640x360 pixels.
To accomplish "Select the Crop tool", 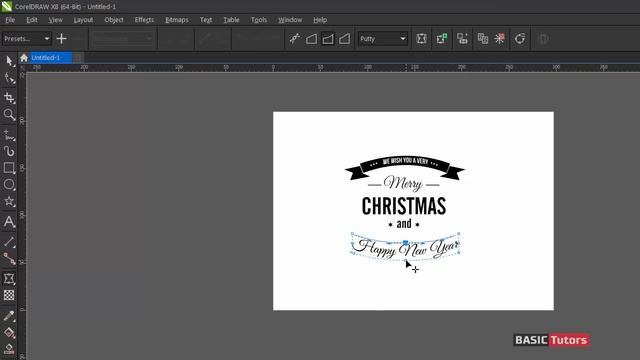I will pos(9,98).
